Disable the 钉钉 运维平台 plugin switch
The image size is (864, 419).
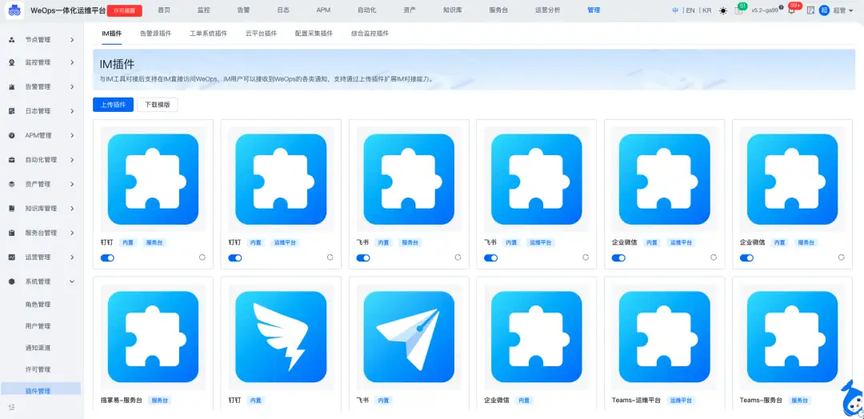coord(235,257)
